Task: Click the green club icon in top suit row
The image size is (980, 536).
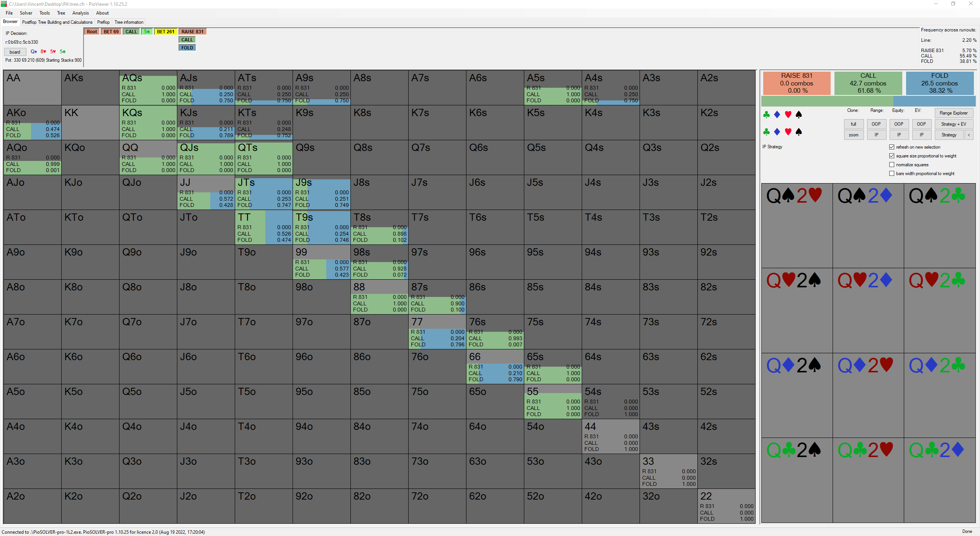Action: 766,115
